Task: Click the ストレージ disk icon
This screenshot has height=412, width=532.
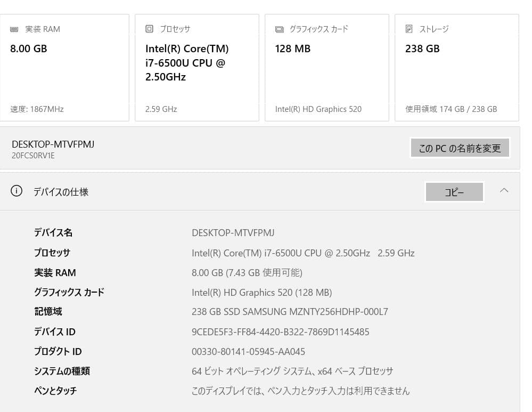Action: pos(408,29)
